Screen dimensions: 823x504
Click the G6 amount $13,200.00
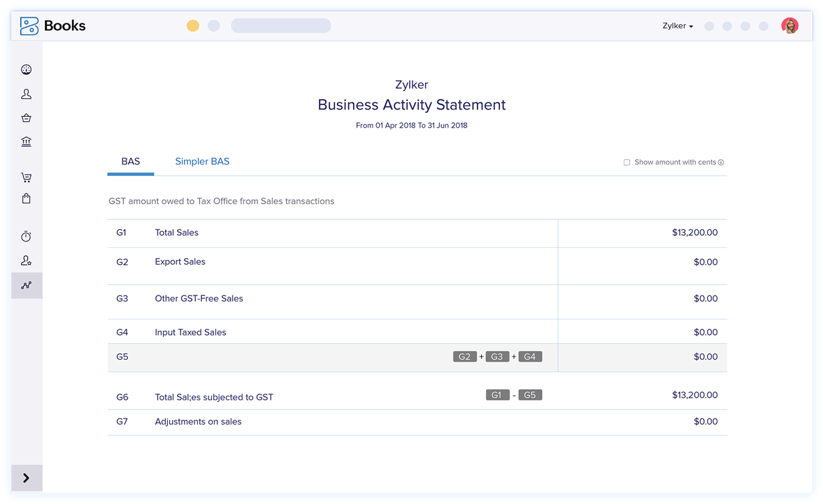[x=695, y=395]
